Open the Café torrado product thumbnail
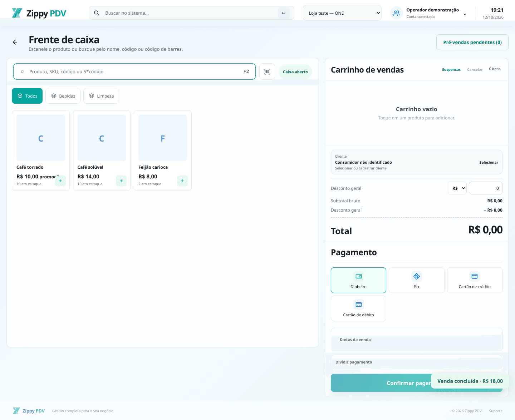 click(x=41, y=138)
